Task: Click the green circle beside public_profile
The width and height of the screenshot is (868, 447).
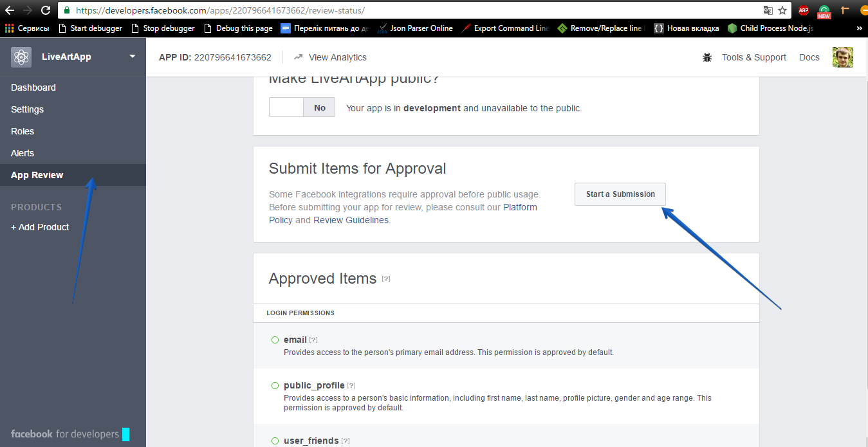Action: click(275, 385)
